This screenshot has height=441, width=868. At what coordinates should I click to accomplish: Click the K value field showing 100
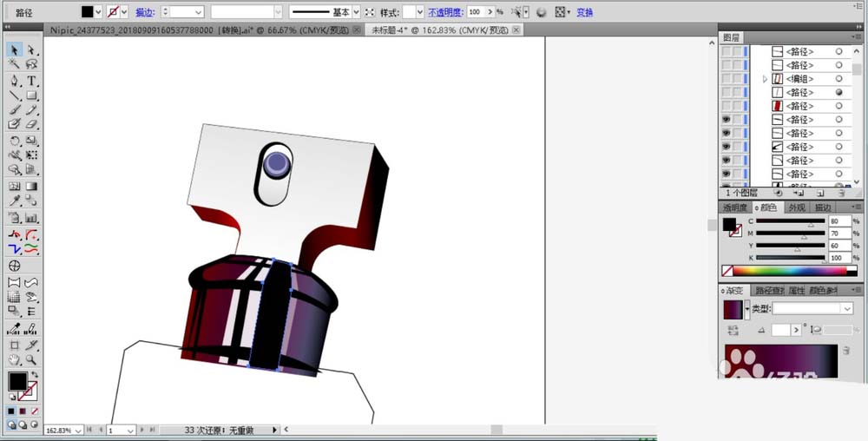[x=839, y=258]
